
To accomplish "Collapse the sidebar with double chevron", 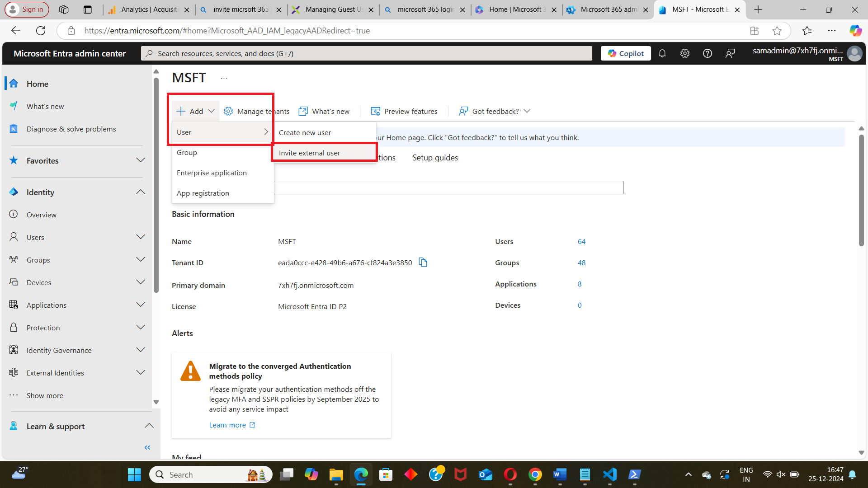I will (x=147, y=447).
